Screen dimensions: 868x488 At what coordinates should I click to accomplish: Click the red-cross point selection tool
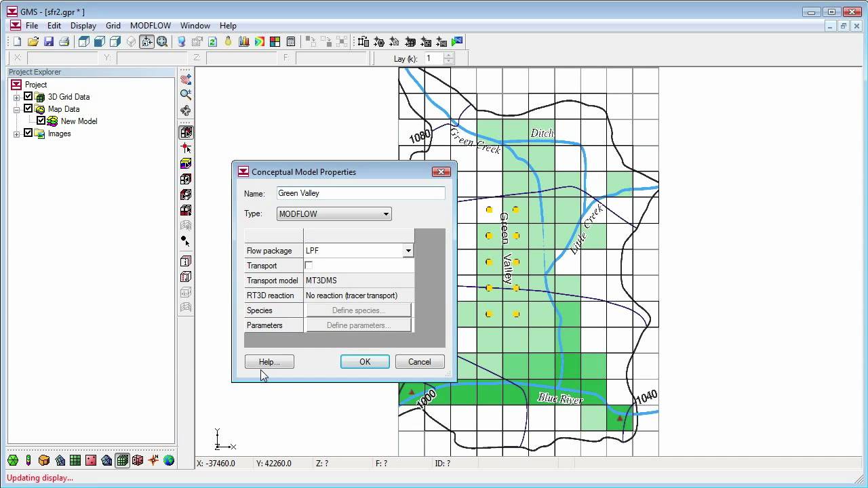coord(186,148)
